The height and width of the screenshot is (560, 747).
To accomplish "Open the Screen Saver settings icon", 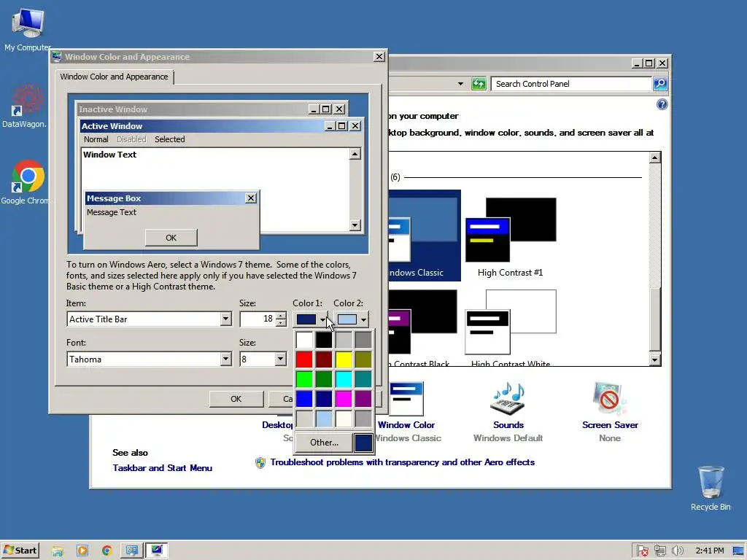I will tap(609, 398).
